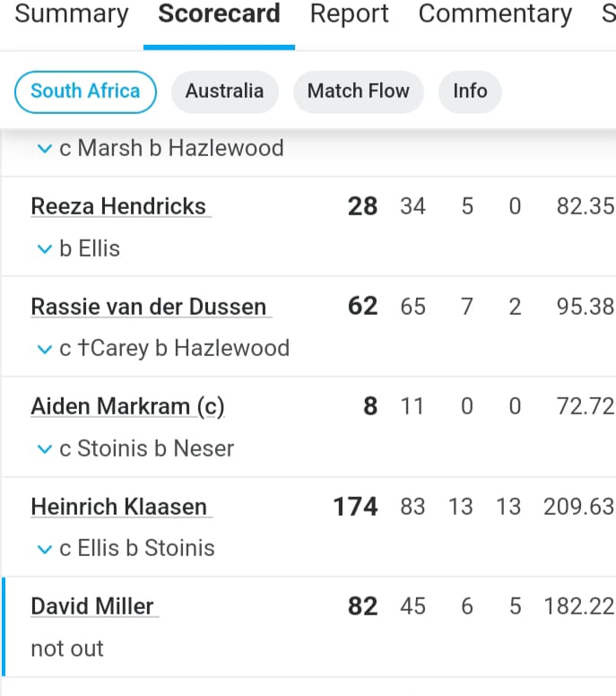Image resolution: width=616 pixels, height=696 pixels.
Task: Click the partially visible tab after Commentary
Action: 609,13
